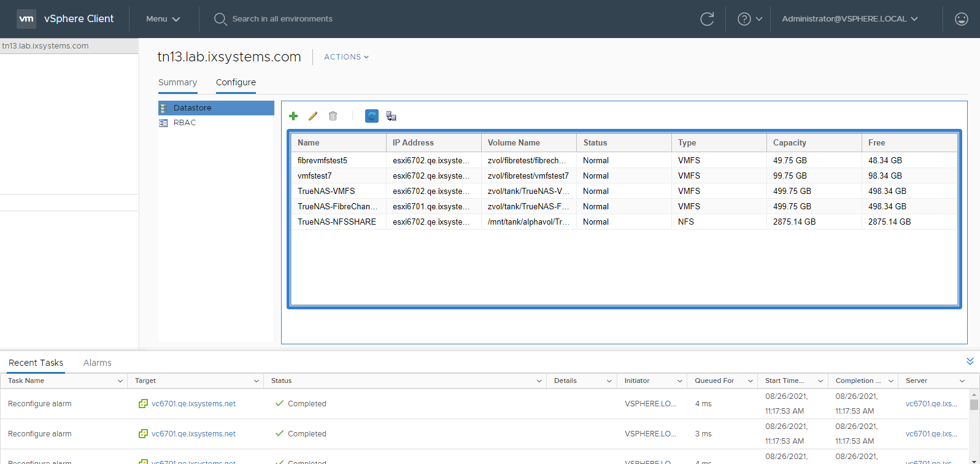
Task: Open the ACTIONS dropdown
Action: (x=346, y=57)
